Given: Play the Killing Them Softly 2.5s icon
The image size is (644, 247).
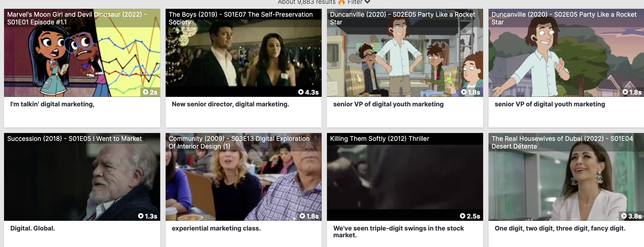Looking at the screenshot, I should click(x=463, y=216).
